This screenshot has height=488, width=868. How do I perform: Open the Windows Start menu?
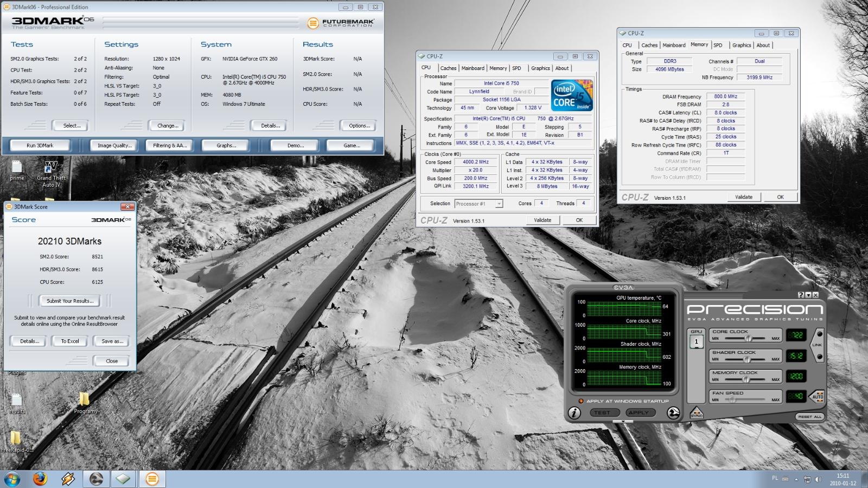pyautogui.click(x=12, y=479)
